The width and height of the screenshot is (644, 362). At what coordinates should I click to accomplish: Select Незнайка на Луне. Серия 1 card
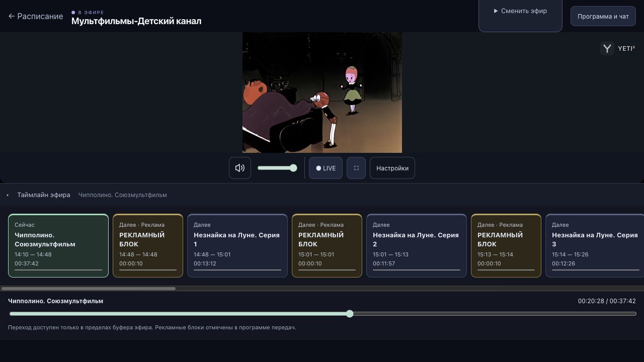[237, 245]
